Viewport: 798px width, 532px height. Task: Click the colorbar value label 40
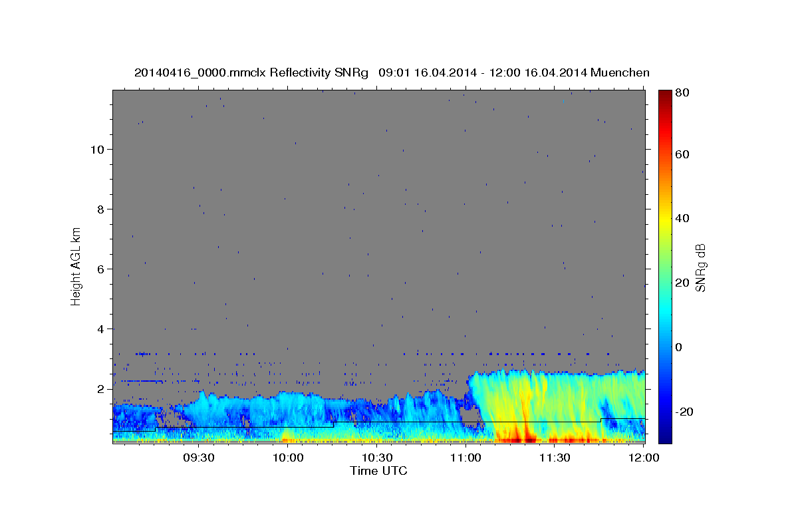click(682, 218)
